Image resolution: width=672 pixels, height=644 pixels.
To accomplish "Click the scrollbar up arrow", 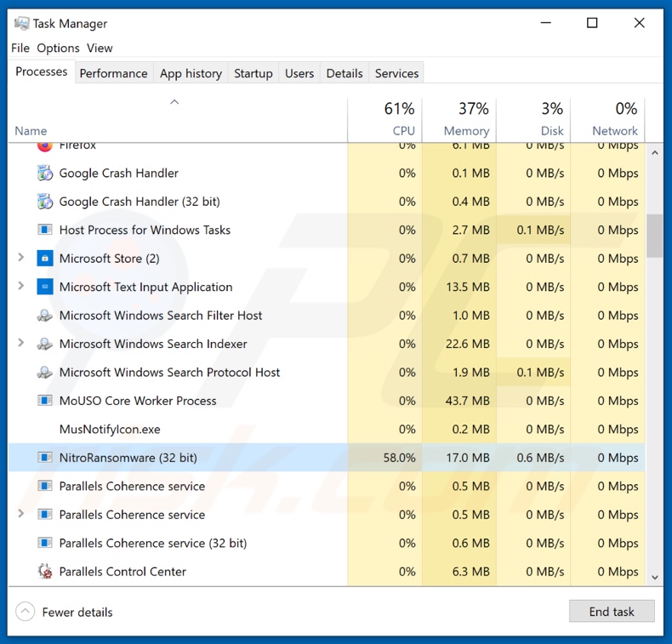I will coord(654,153).
